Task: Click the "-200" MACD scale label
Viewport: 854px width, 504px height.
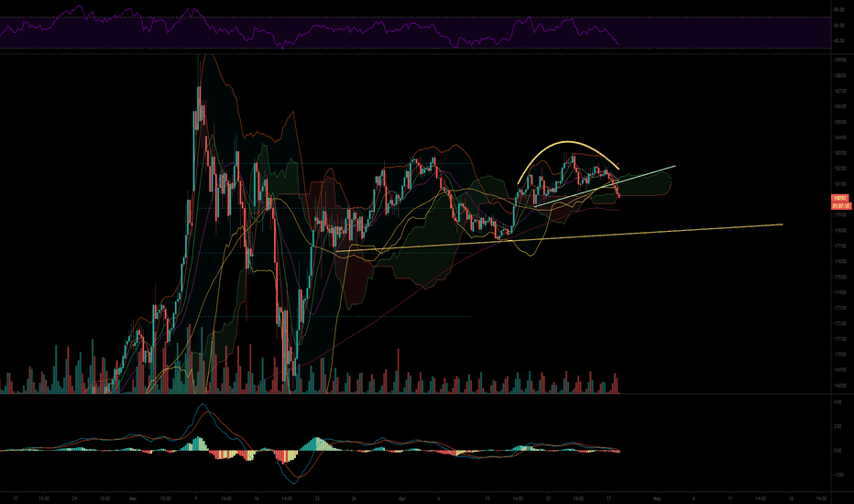Action: click(838, 475)
